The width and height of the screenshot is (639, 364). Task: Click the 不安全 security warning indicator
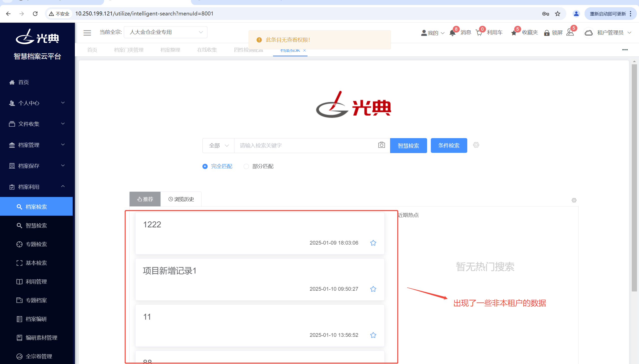tap(59, 14)
